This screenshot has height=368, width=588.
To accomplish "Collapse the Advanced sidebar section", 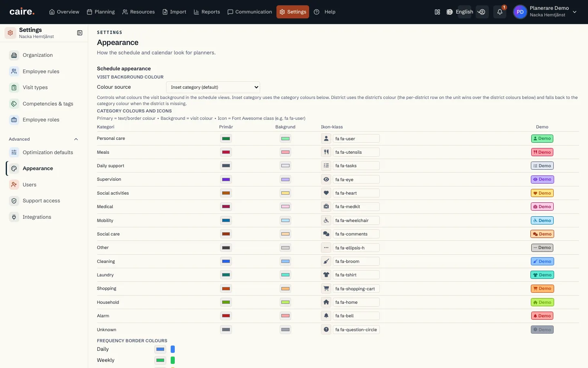I will 76,139.
